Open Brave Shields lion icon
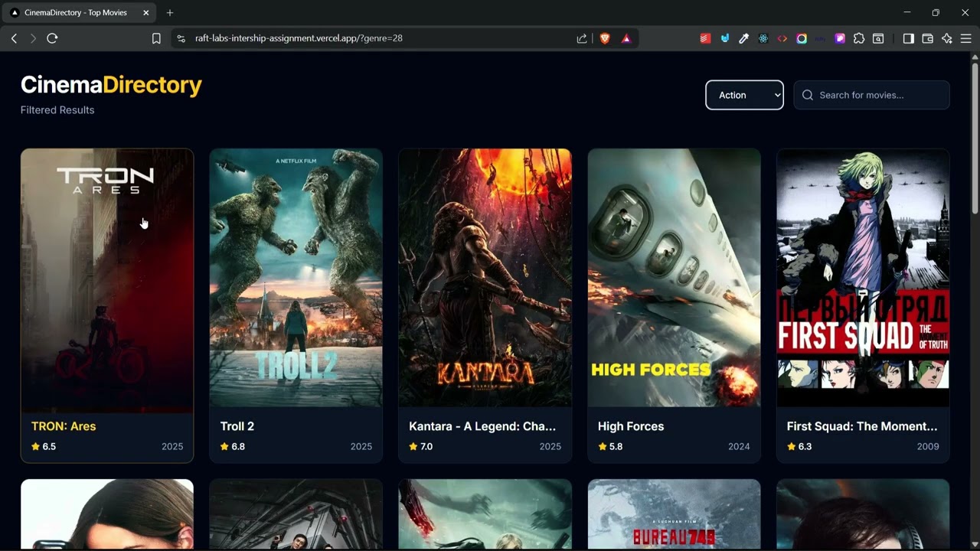980x551 pixels. [605, 38]
